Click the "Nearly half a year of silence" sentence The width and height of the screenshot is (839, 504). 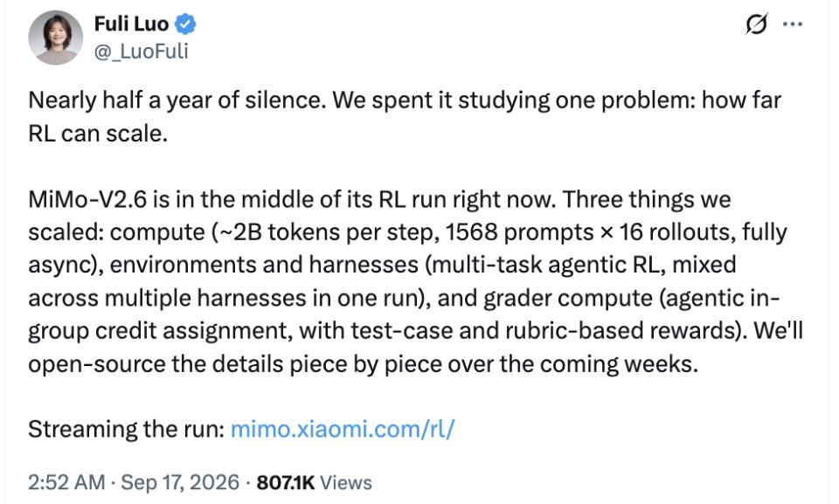pyautogui.click(x=177, y=100)
